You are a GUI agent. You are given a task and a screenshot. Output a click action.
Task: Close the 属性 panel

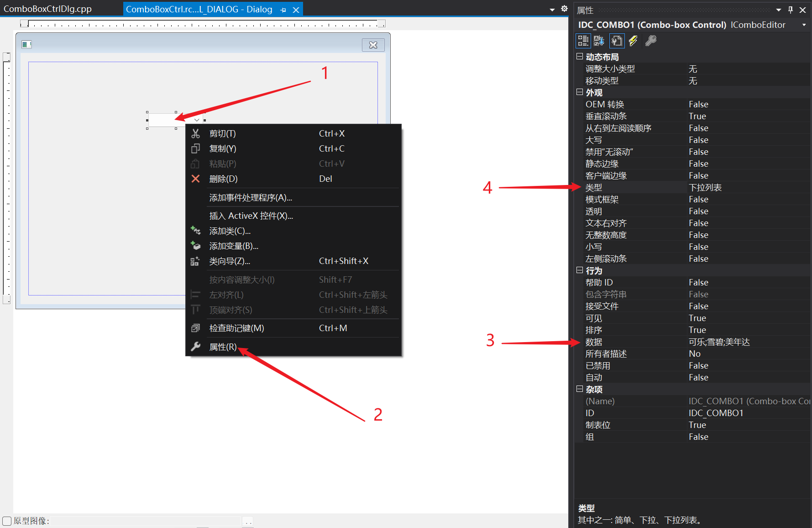click(x=802, y=10)
